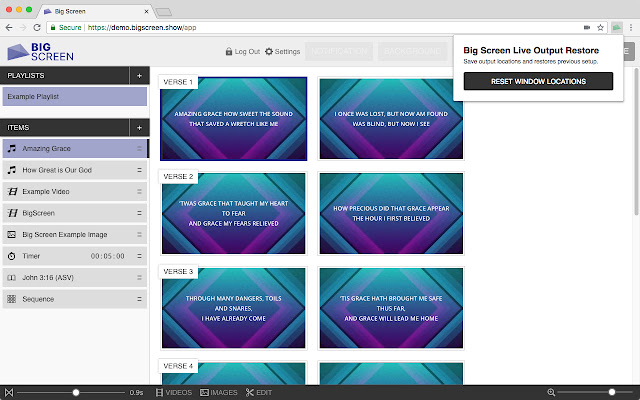Click the film icon beside BigScreen item
The height and width of the screenshot is (400, 640).
tap(12, 213)
